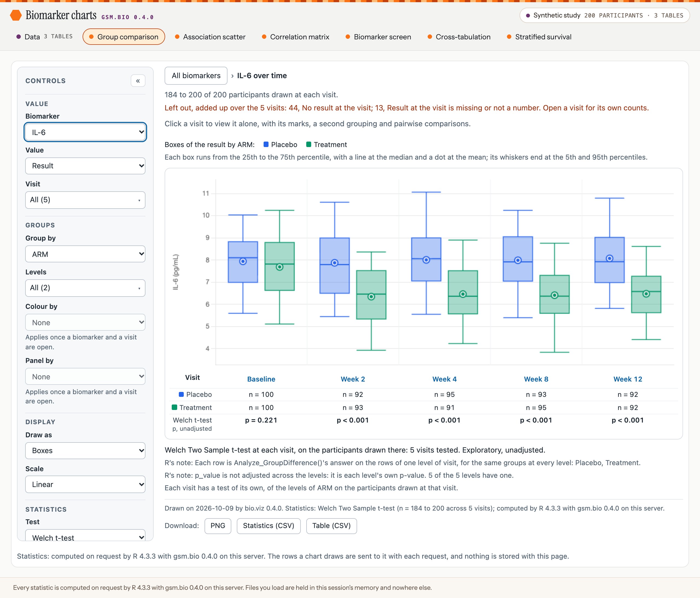Click the Week 2 treatment box

[x=371, y=294]
